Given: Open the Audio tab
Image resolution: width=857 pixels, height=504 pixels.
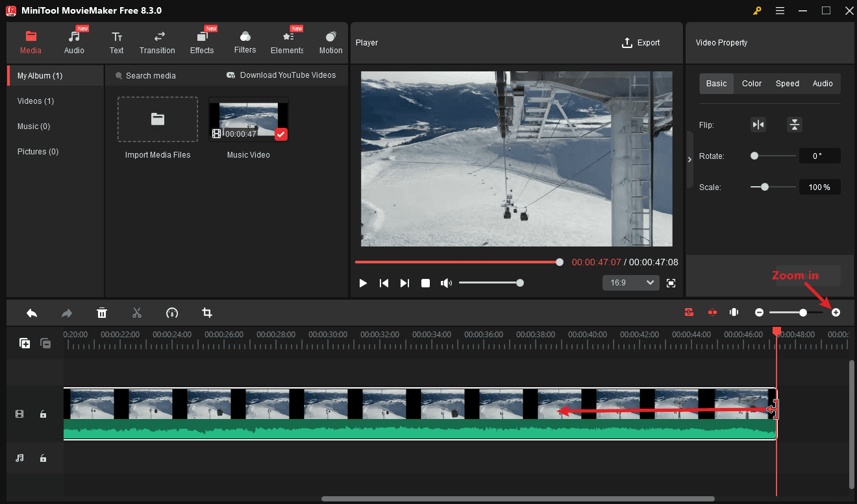Looking at the screenshot, I should click(x=74, y=43).
